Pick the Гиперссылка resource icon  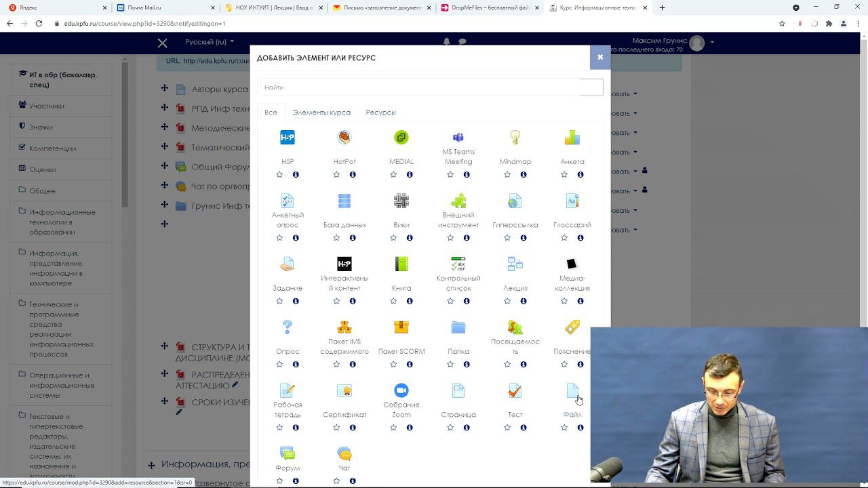515,201
